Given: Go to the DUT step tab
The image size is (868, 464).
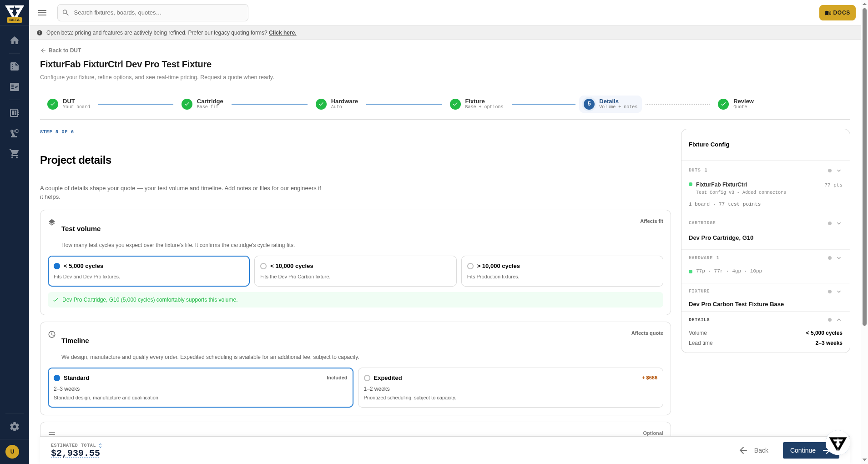Looking at the screenshot, I should [x=69, y=104].
